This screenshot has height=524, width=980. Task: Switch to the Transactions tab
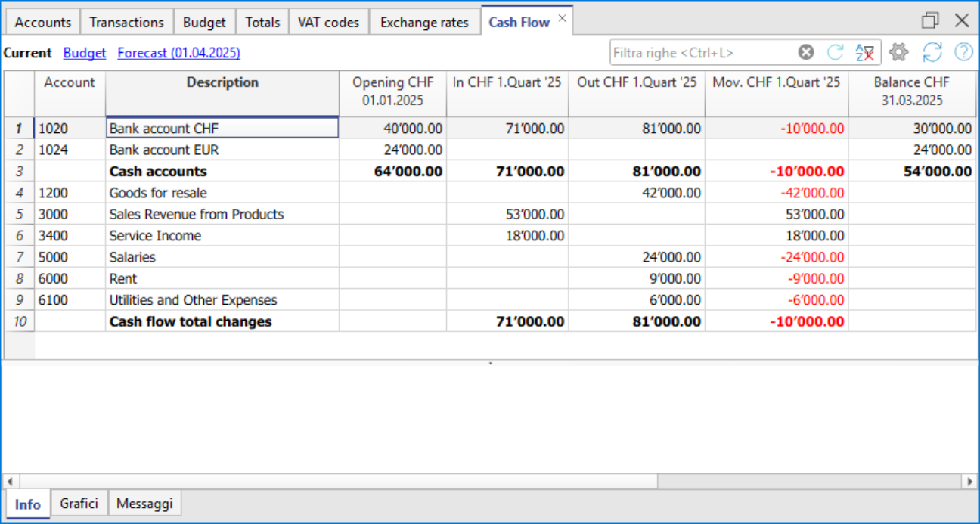coord(126,22)
